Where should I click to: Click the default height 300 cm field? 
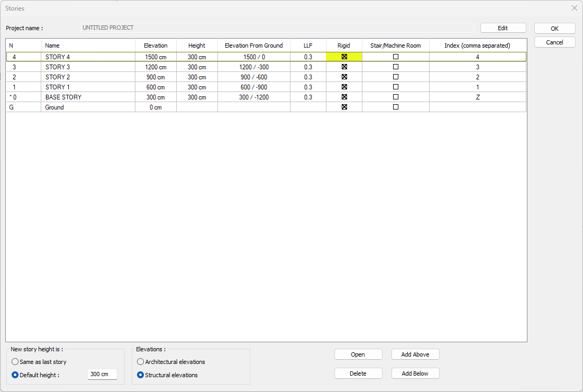pos(102,375)
